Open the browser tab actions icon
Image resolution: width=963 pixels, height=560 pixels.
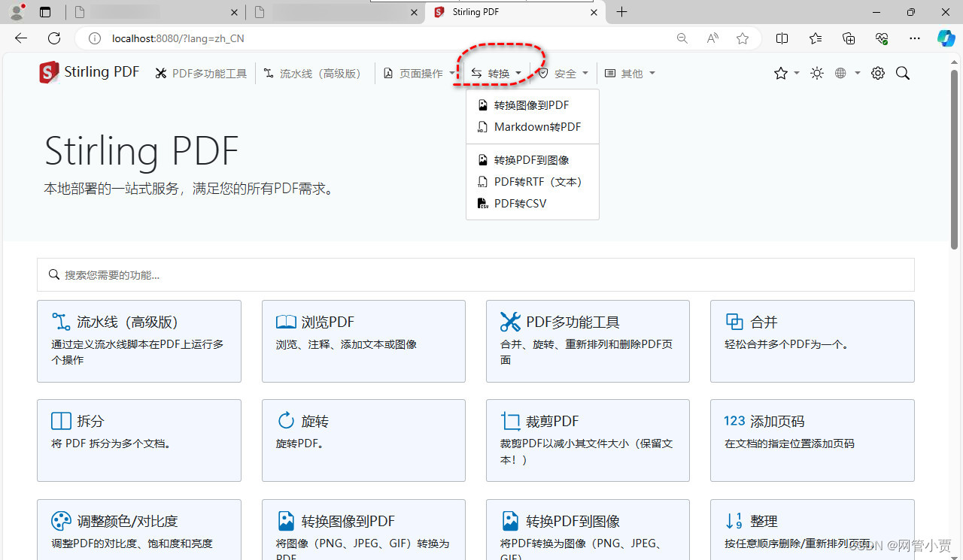(45, 12)
